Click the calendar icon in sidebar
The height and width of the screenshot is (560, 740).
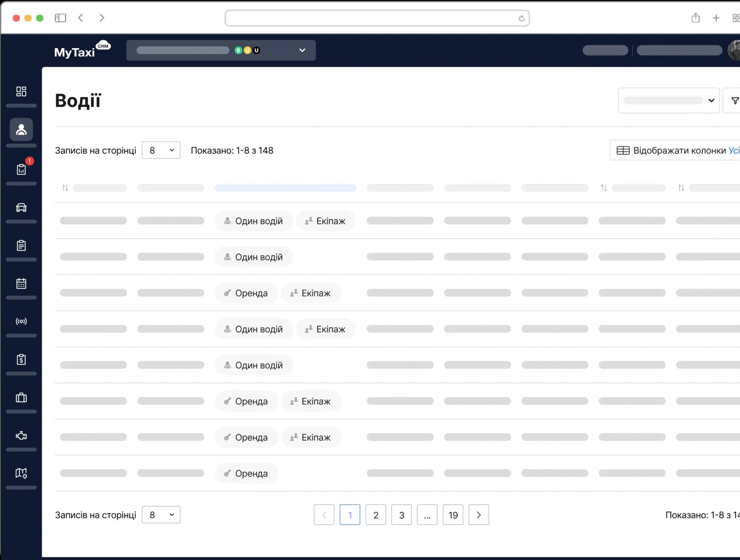pyautogui.click(x=21, y=283)
